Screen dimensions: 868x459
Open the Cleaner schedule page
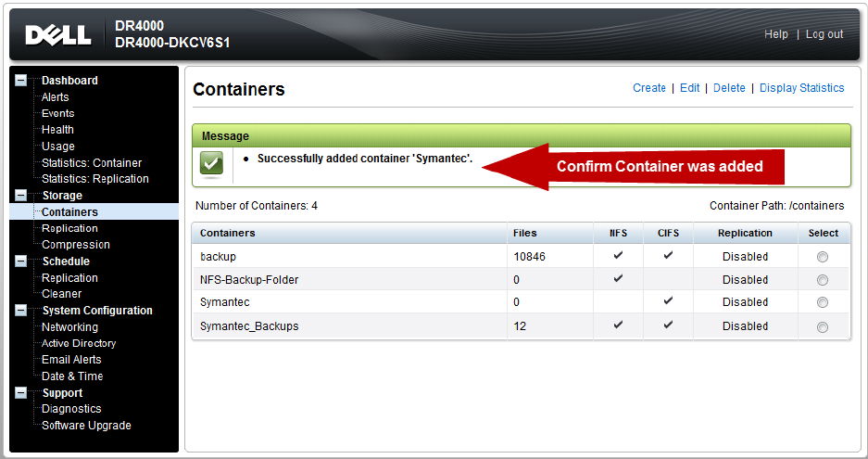61,294
